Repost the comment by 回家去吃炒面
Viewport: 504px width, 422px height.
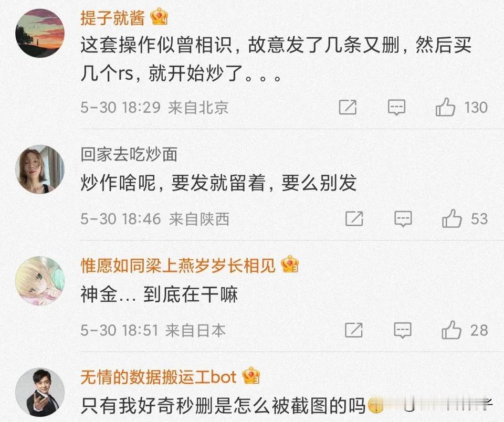[x=354, y=219]
